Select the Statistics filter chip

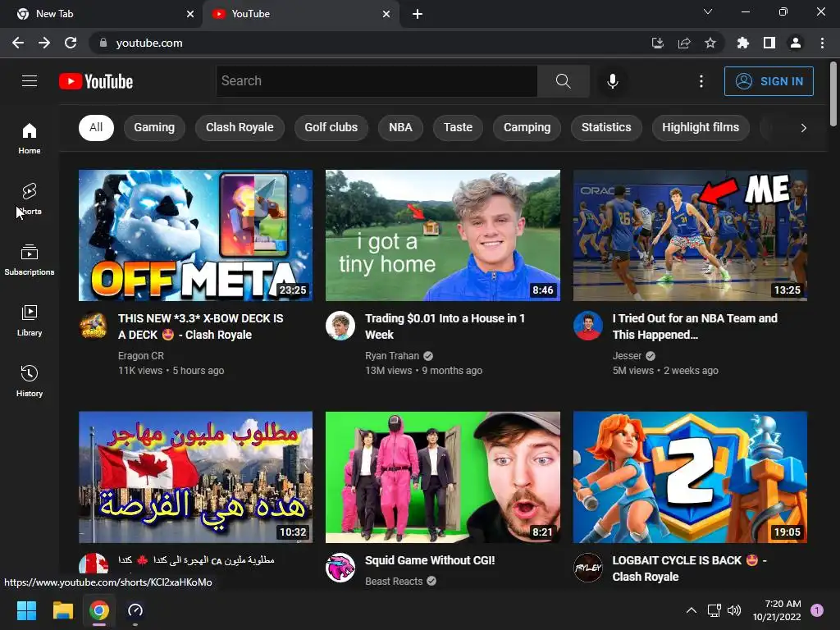[x=606, y=127]
